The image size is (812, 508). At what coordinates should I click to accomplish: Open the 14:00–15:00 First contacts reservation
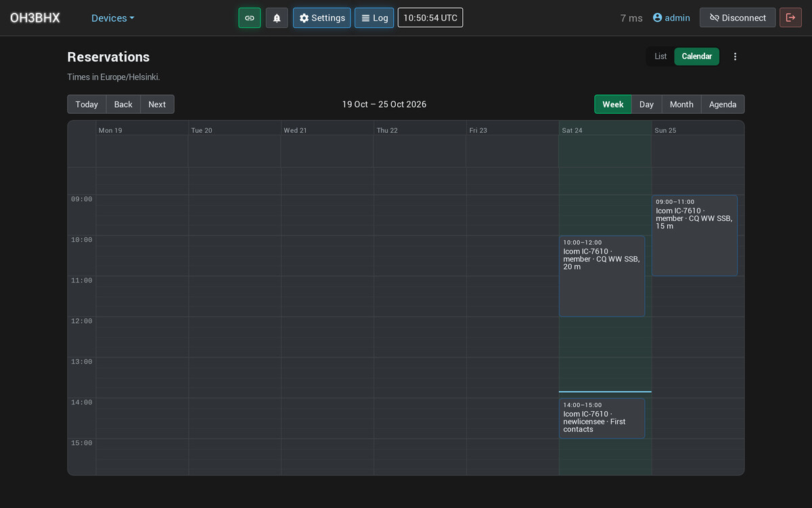point(602,419)
